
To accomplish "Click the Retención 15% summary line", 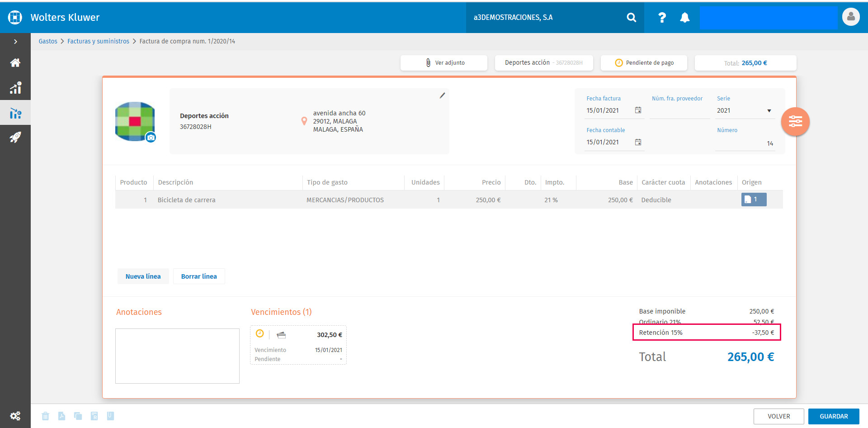I will coord(707,333).
